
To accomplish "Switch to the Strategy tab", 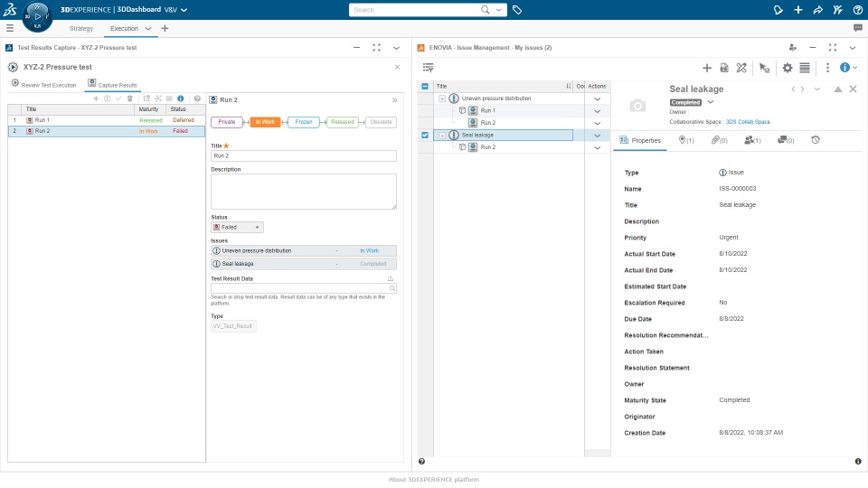I will coord(80,28).
